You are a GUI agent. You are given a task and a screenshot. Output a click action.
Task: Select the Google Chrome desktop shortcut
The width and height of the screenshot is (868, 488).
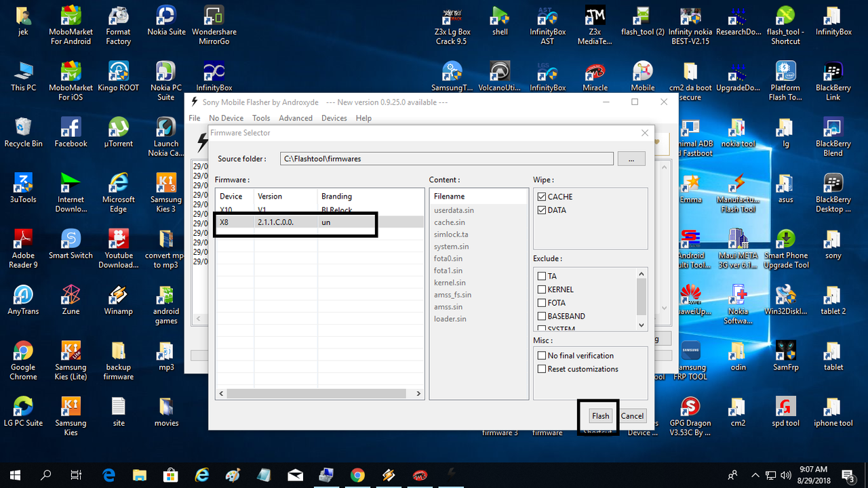point(23,360)
